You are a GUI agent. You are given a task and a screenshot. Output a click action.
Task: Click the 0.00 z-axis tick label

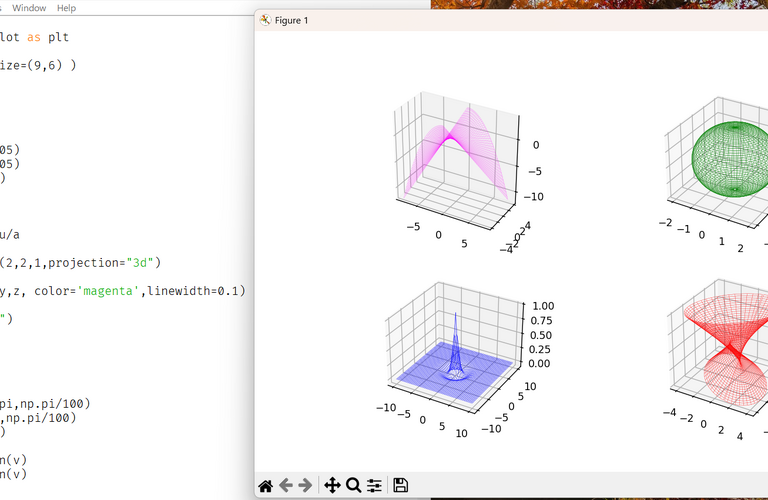(539, 364)
